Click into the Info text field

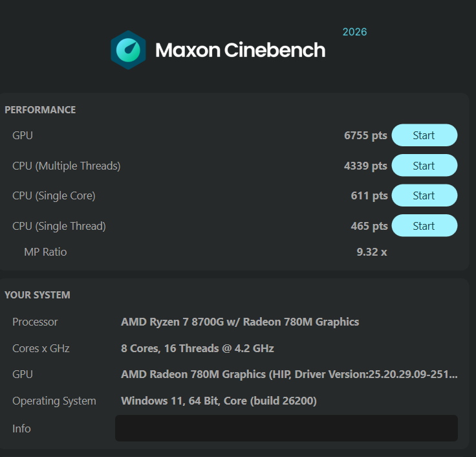[x=287, y=428]
